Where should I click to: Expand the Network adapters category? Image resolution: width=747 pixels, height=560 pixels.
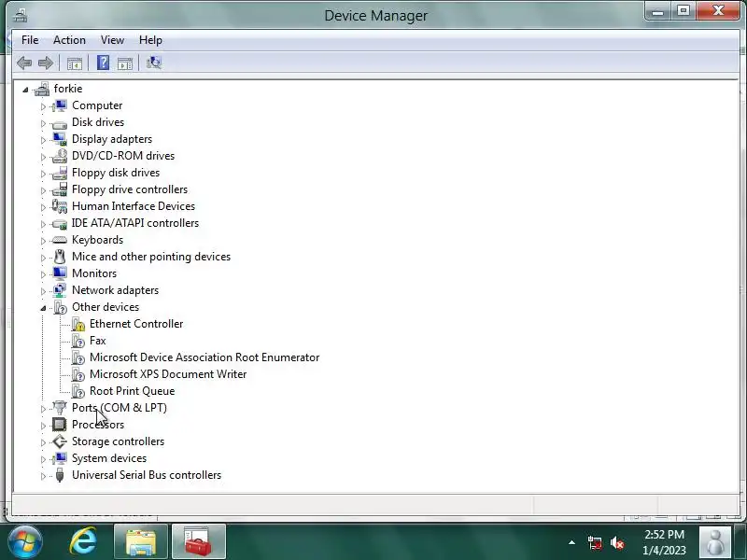(x=43, y=291)
